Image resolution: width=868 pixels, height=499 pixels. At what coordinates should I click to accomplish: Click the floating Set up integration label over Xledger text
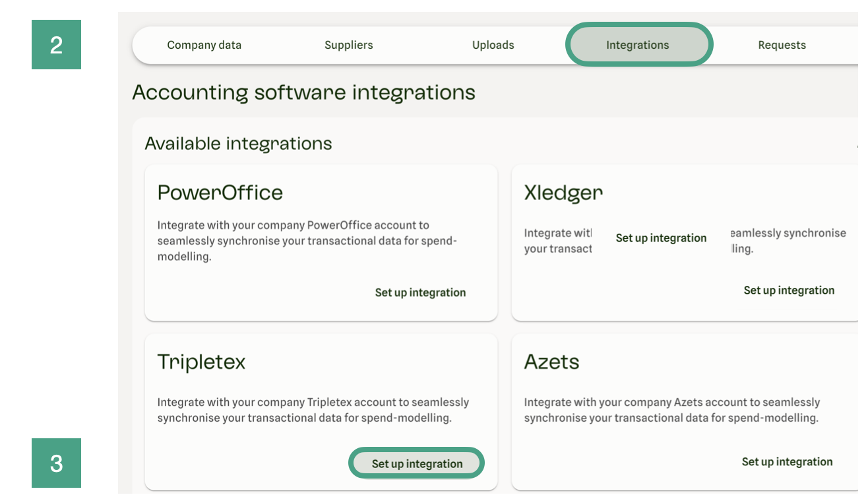pyautogui.click(x=661, y=238)
